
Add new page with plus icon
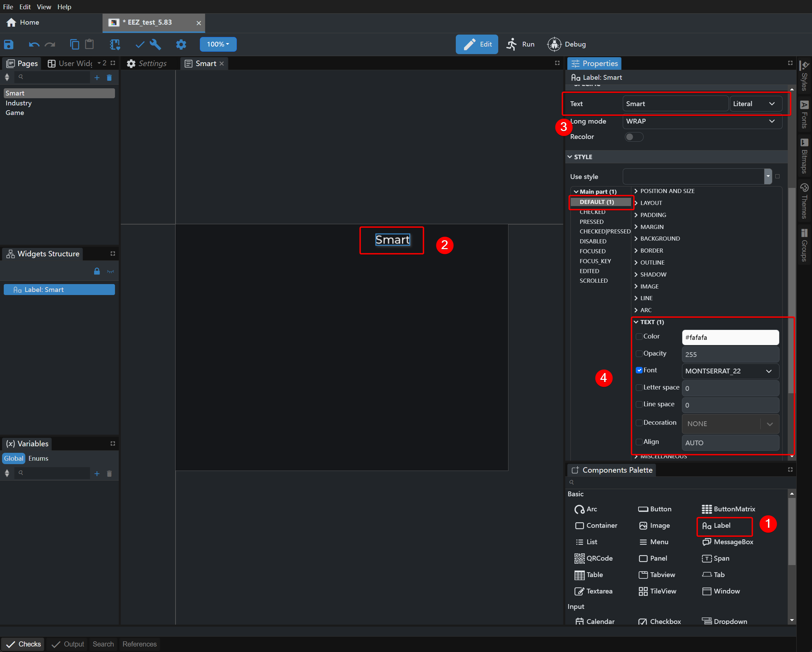coord(97,78)
